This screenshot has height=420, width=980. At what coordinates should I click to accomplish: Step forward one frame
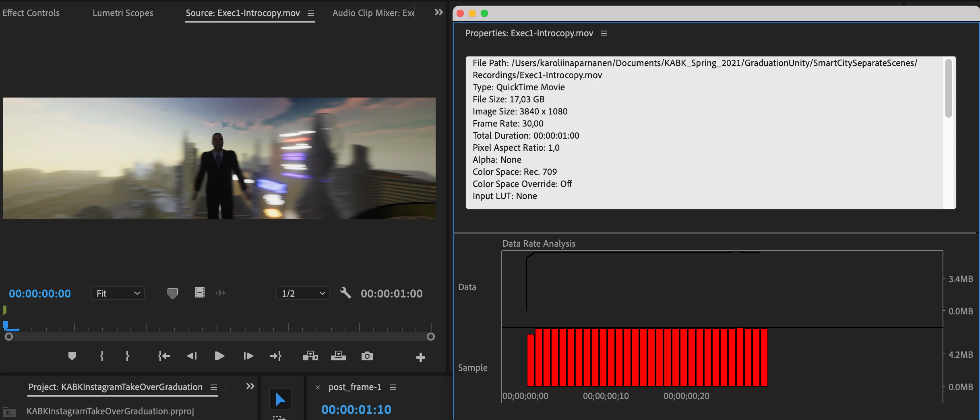pos(248,356)
